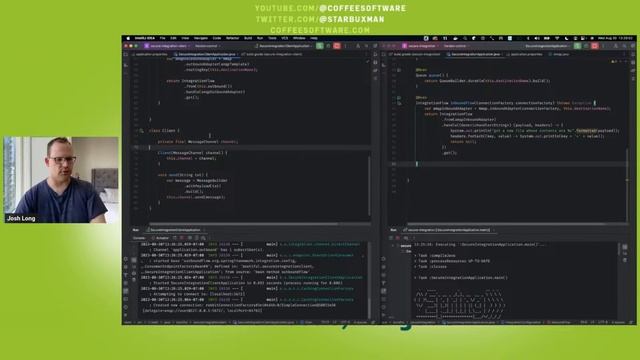Open build.gradle (secure-integration) tab

(415, 54)
